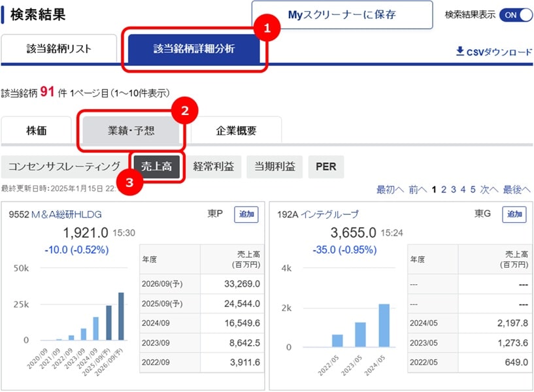The image size is (534, 392).
Task: Click the 該当銘柄 91 件 count text
Action: coord(34,92)
